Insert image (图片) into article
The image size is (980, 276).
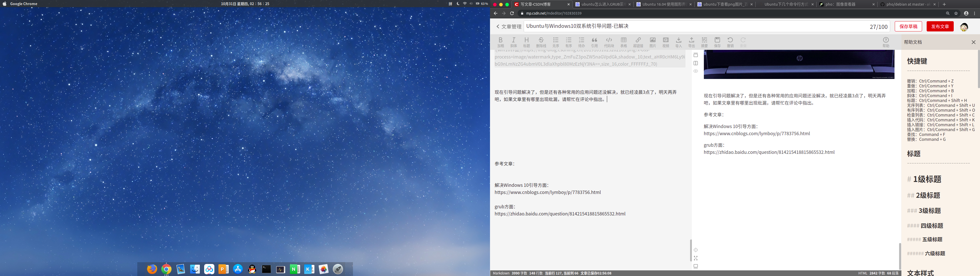653,42
